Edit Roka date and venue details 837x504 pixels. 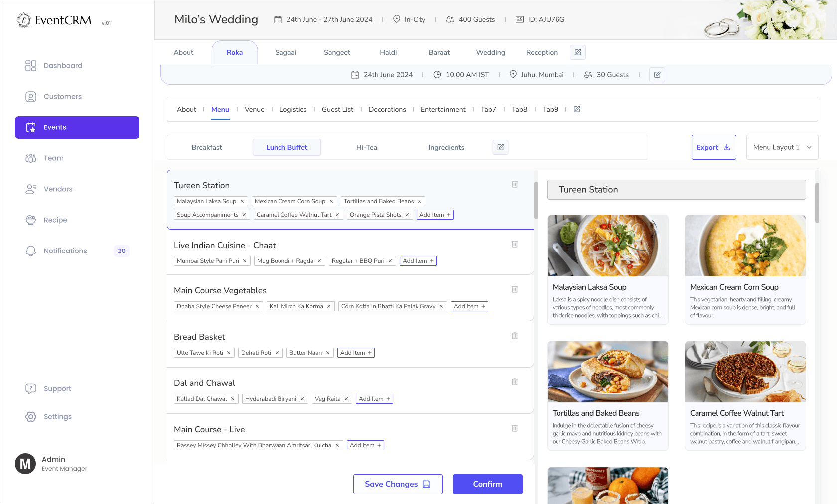point(657,75)
